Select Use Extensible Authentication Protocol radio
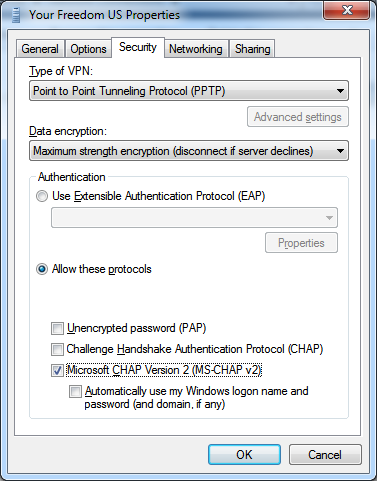Viewport: 377px width, 481px height. [42, 196]
